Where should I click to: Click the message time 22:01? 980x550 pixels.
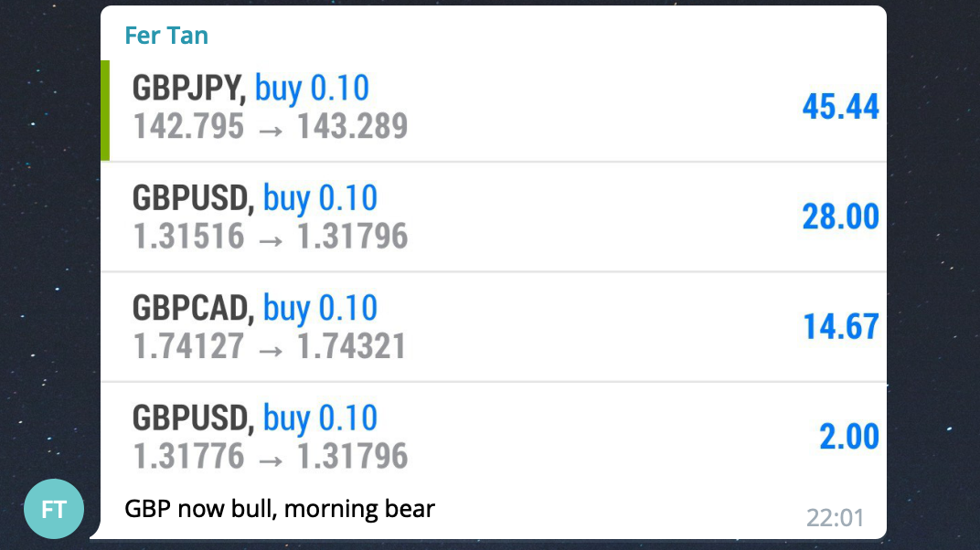point(835,517)
